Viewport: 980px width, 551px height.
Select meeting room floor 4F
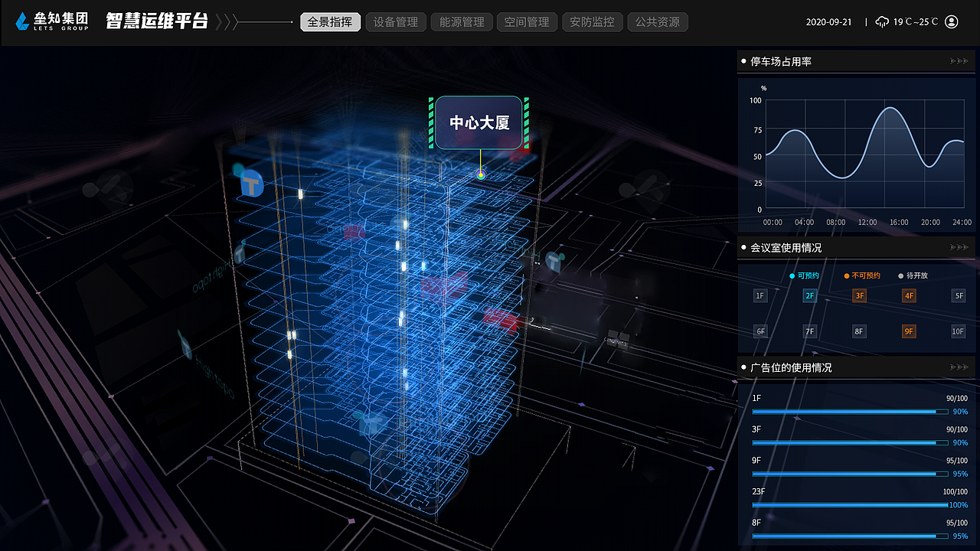[909, 295]
